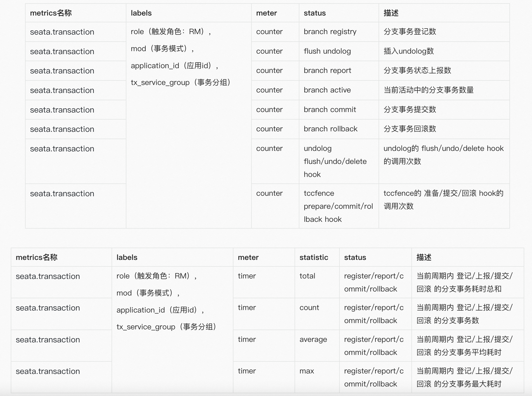This screenshot has height=396, width=532.
Task: Click the 'average' statistic cell
Action: [x=313, y=339]
